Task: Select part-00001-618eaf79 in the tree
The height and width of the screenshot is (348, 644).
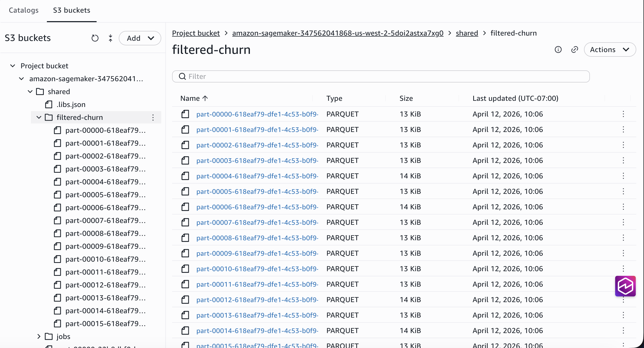Action: pyautogui.click(x=106, y=143)
